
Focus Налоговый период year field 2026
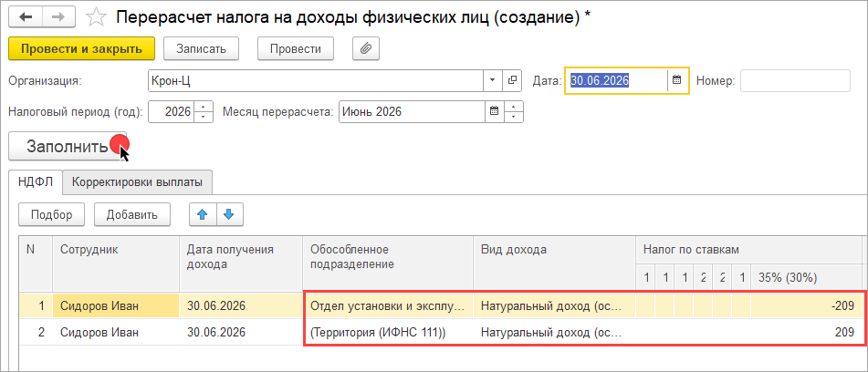click(172, 112)
